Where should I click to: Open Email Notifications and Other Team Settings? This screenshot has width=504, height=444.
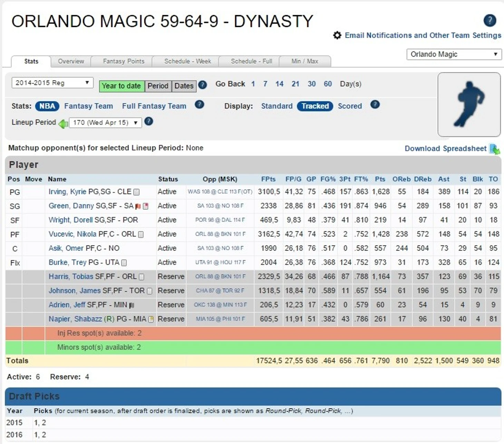coord(423,35)
